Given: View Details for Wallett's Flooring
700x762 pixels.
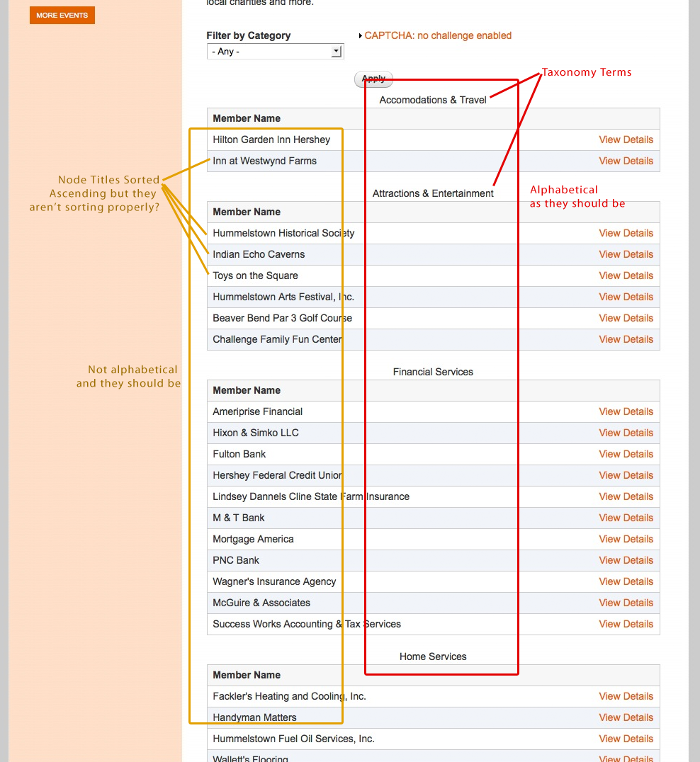Looking at the screenshot, I should pyautogui.click(x=626, y=757).
